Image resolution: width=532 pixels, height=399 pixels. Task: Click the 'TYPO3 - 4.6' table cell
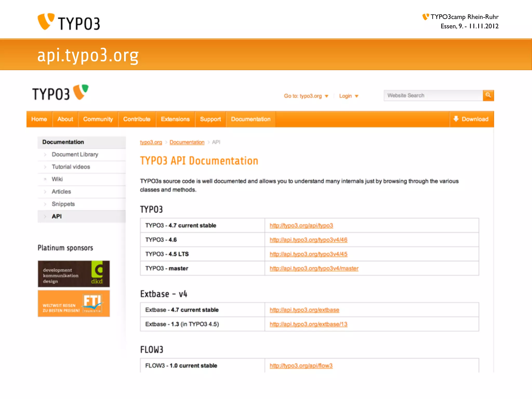pyautogui.click(x=203, y=240)
